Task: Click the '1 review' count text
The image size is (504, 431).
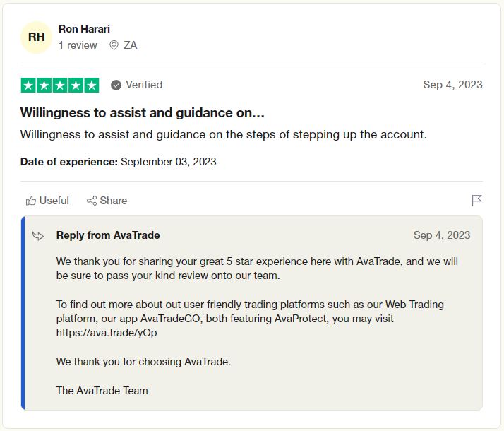Action: pyautogui.click(x=78, y=45)
